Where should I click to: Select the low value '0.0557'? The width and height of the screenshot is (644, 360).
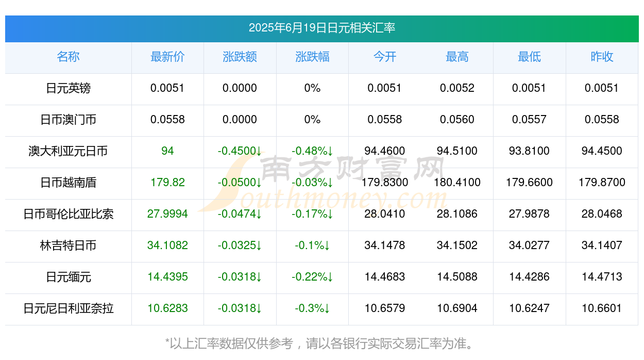point(530,120)
